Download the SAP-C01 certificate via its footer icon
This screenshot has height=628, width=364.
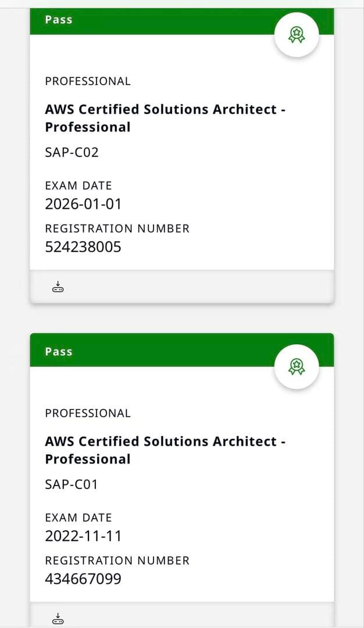58,618
